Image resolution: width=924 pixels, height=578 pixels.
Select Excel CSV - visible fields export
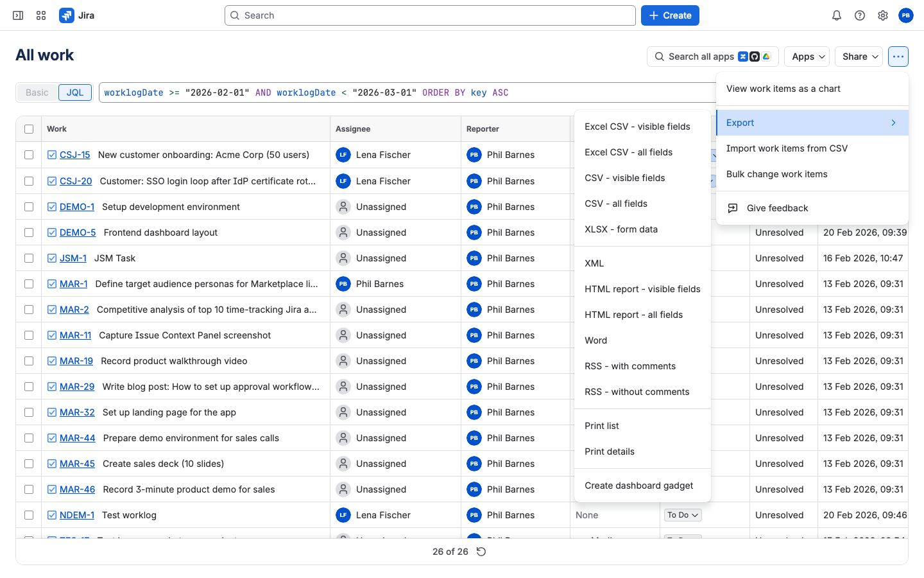[643, 127]
